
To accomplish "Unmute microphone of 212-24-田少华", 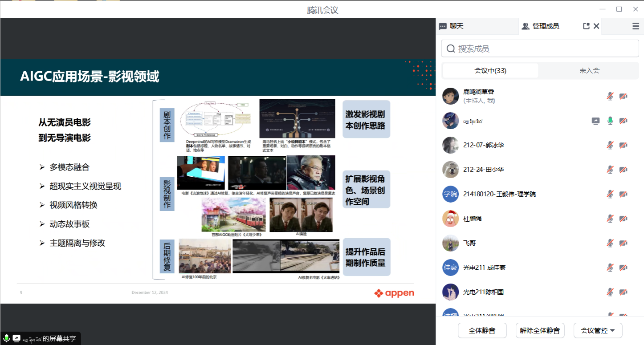I will click(610, 170).
